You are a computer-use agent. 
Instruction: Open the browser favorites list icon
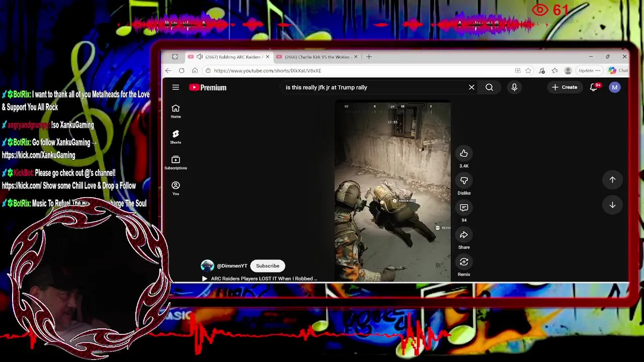point(554,71)
